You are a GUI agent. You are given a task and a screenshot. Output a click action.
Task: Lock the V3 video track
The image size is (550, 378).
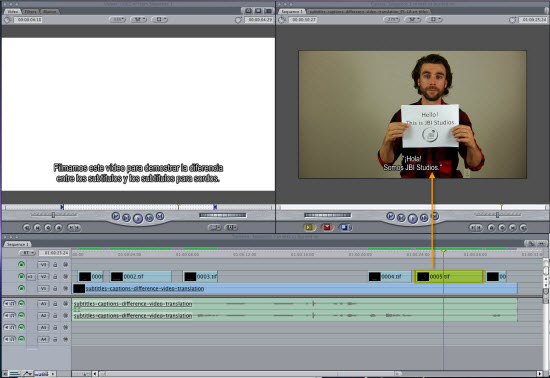(55, 265)
